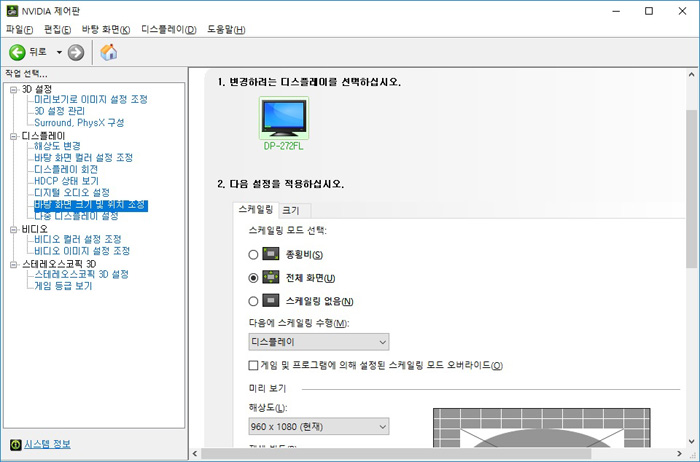Maximize the NVIDIA 제어판 window
700x462 pixels.
click(x=649, y=11)
